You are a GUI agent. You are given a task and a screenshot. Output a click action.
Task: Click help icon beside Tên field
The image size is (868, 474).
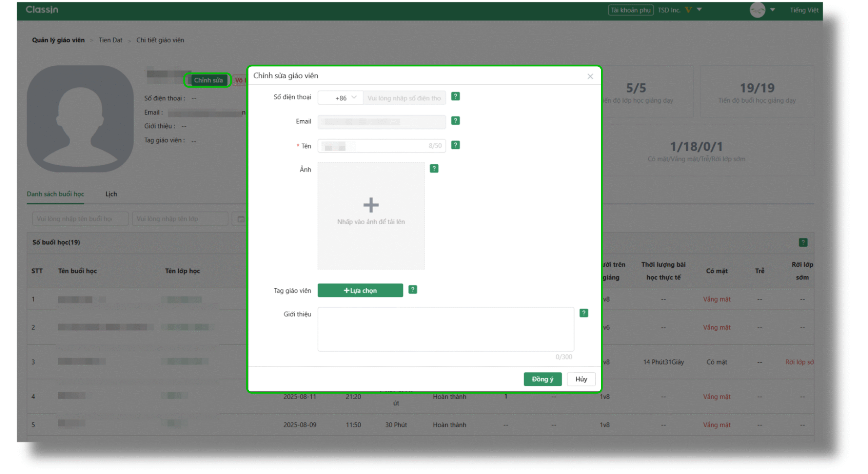[455, 145]
